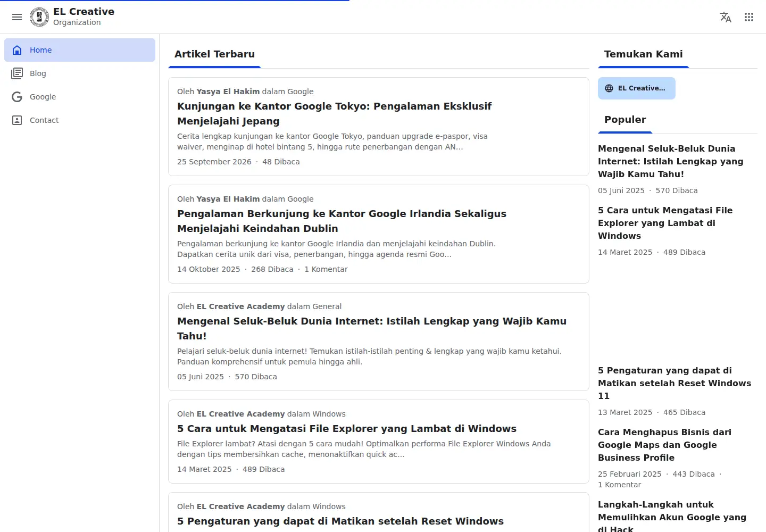766x532 pixels.
Task: Click the Google G sidebar icon
Action: pyautogui.click(x=17, y=97)
